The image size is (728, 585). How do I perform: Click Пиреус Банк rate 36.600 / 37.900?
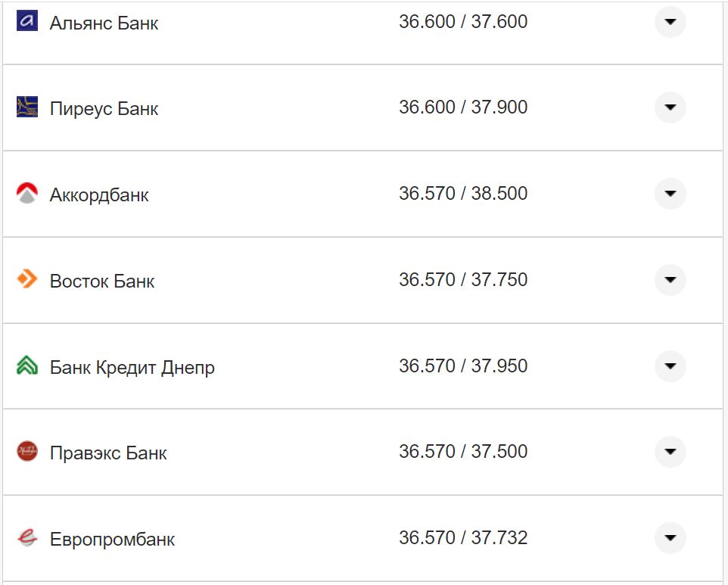point(463,107)
